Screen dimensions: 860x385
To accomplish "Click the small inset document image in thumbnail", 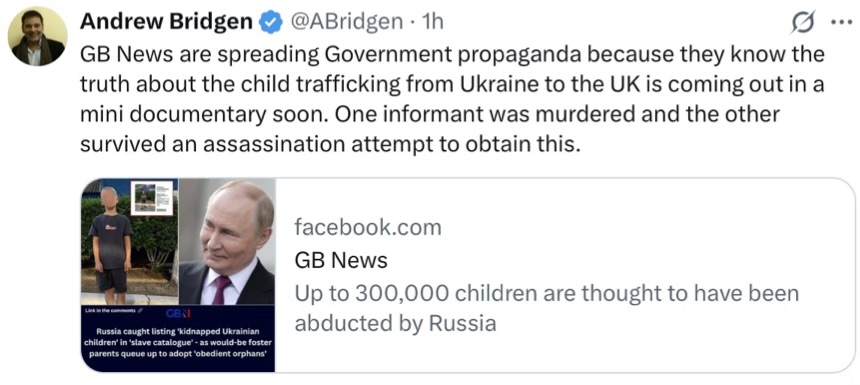I will (x=152, y=197).
